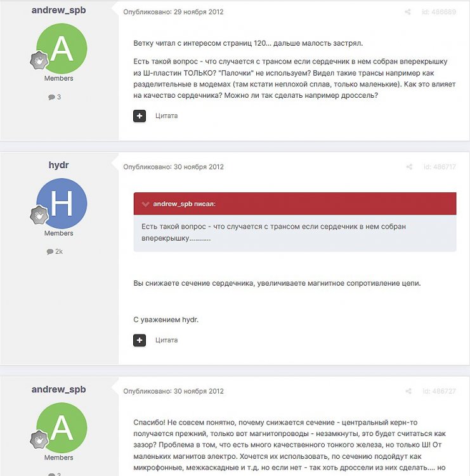This screenshot has height=476, width=470.
Task: Click the 29 ноября 2012 publication date
Action: 199,12
